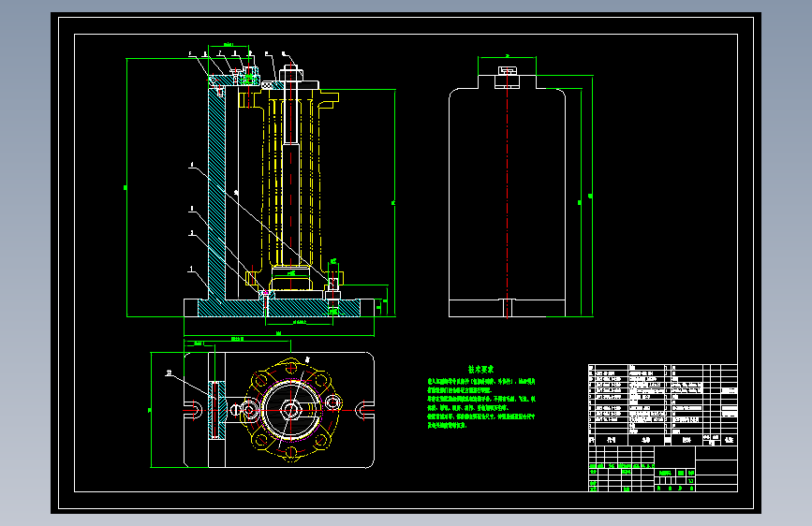
Task: Click the green technical requirements heading
Action: (x=481, y=370)
